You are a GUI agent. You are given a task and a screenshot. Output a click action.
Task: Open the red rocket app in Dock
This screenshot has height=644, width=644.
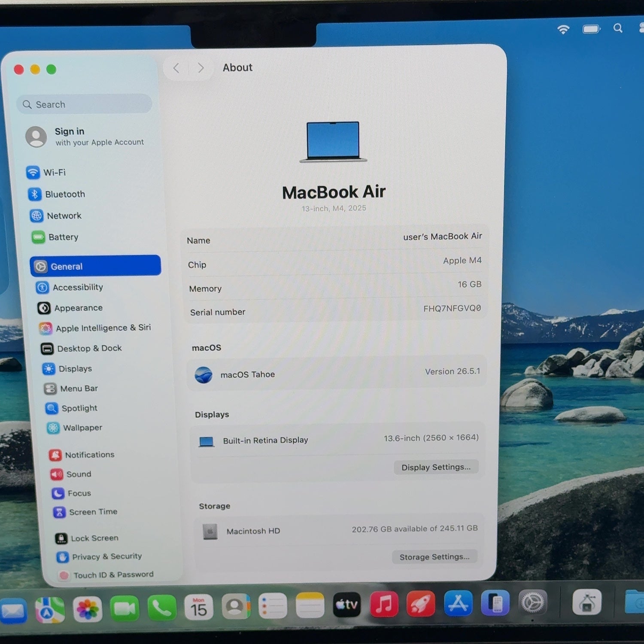(421, 603)
